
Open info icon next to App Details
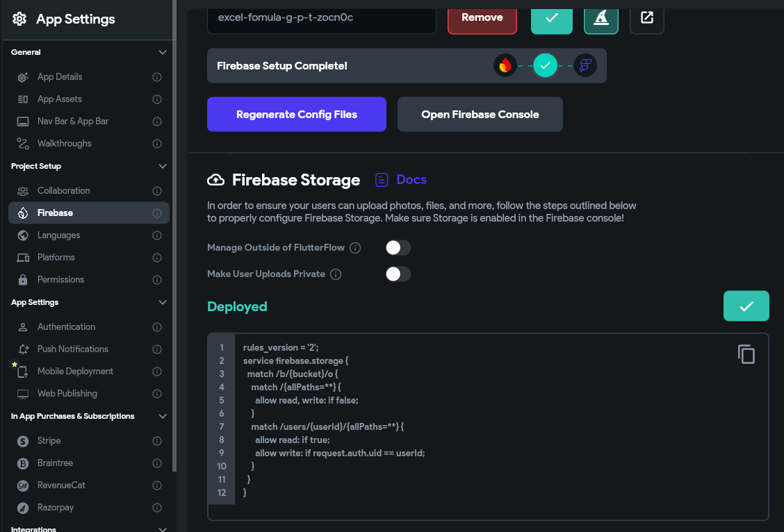157,77
